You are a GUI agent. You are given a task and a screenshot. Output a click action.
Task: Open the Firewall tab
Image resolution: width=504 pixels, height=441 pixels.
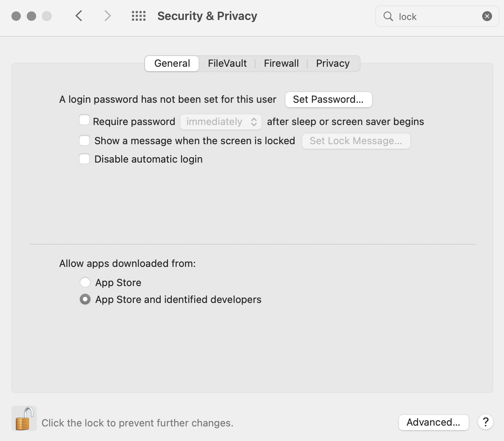click(x=281, y=63)
